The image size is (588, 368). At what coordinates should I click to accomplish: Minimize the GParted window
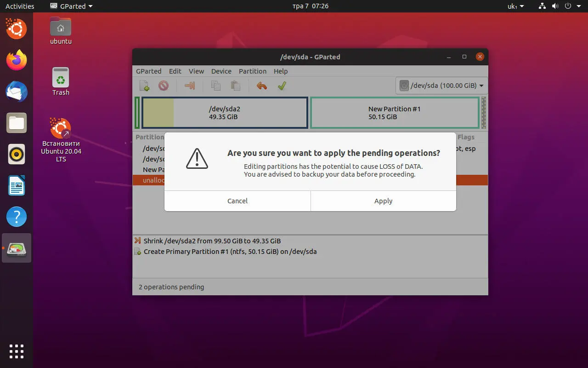click(449, 57)
